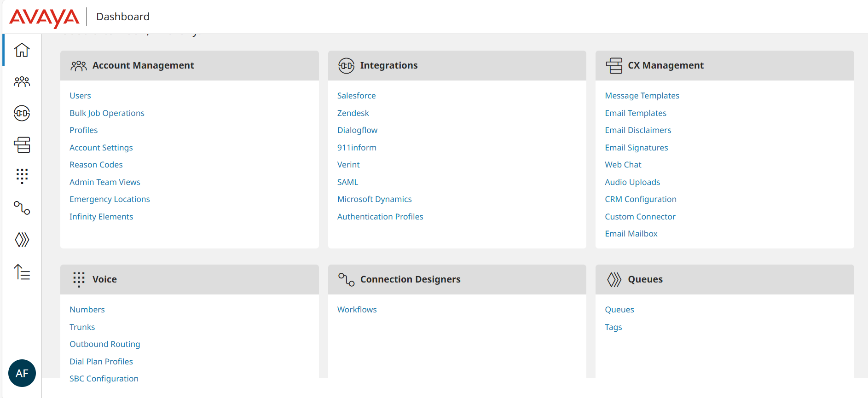The image size is (868, 398).
Task: Open Connection Designers sidebar icon
Action: pos(22,208)
